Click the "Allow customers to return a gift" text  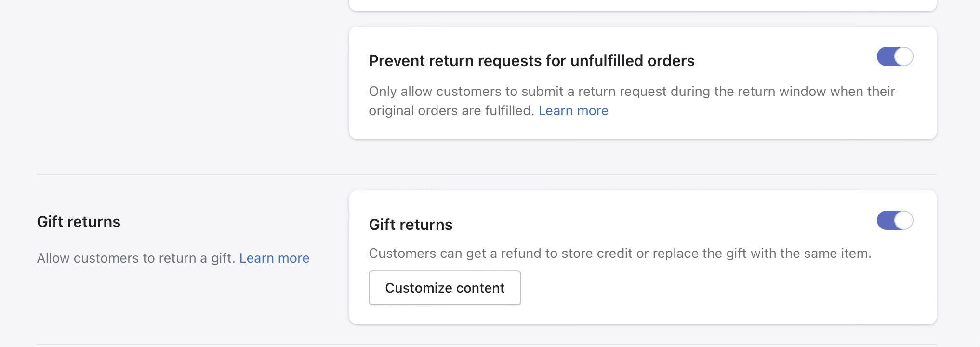pos(136,258)
